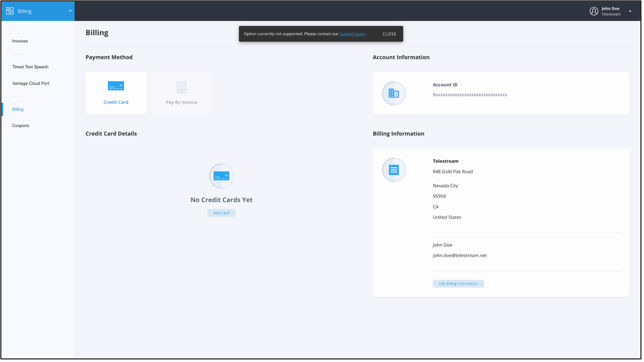Viewport: 644px width, 362px height.
Task: Click the Account ID building icon
Action: coord(394,93)
